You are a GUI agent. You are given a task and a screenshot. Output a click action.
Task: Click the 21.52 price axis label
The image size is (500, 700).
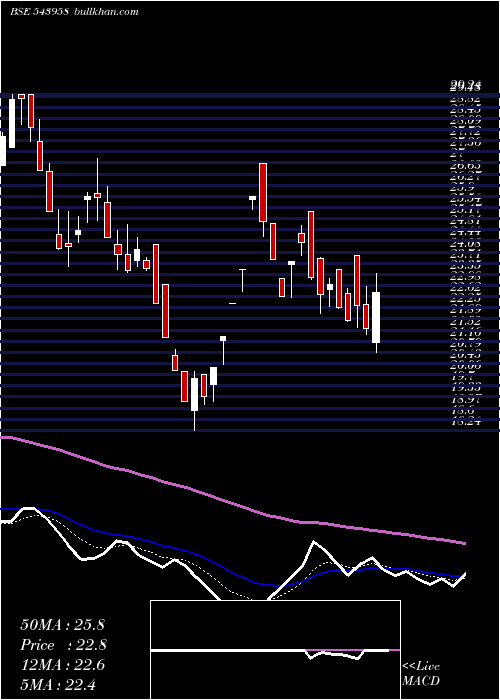(x=465, y=321)
